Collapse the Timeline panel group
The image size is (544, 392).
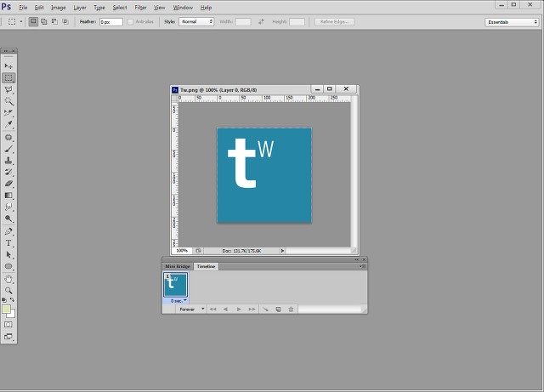pyautogui.click(x=357, y=259)
